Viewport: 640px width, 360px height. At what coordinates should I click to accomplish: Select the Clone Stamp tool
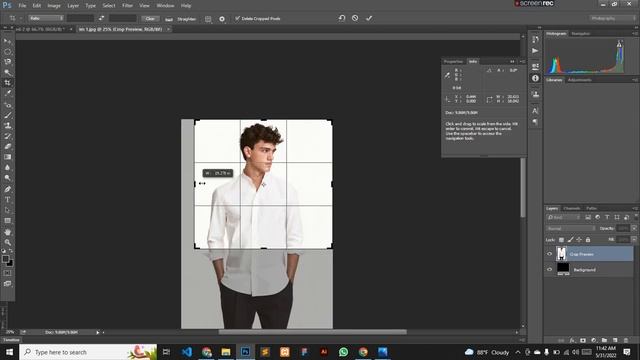(x=7, y=126)
